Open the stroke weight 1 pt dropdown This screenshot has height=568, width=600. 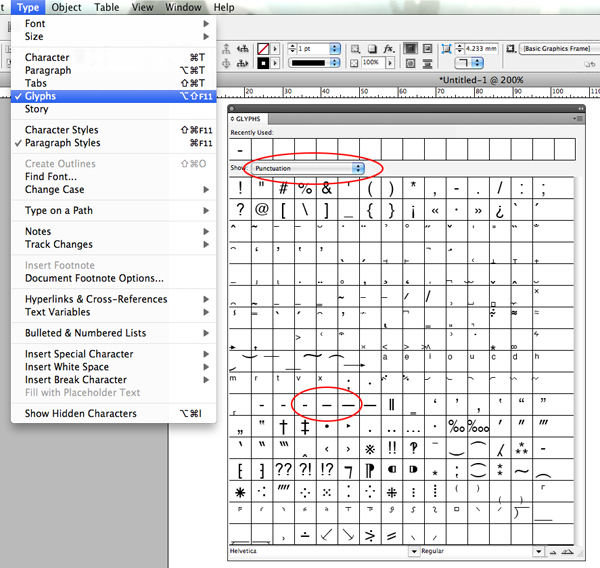tap(335, 49)
